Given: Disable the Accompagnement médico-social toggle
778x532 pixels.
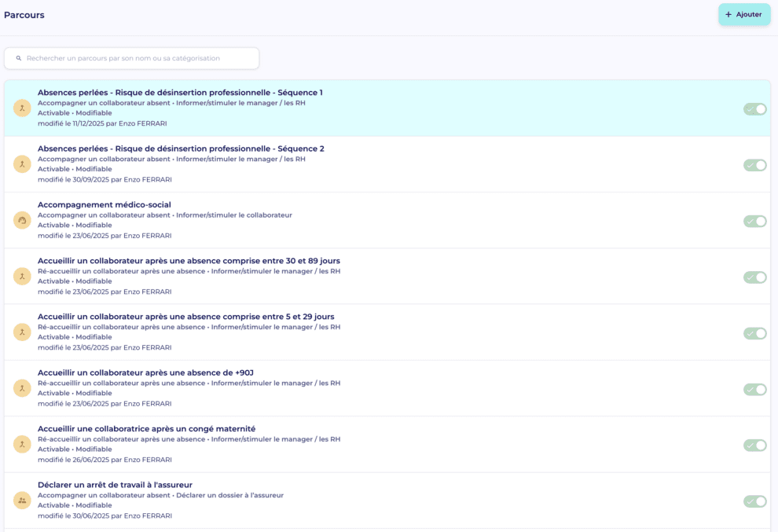Looking at the screenshot, I should tap(754, 222).
